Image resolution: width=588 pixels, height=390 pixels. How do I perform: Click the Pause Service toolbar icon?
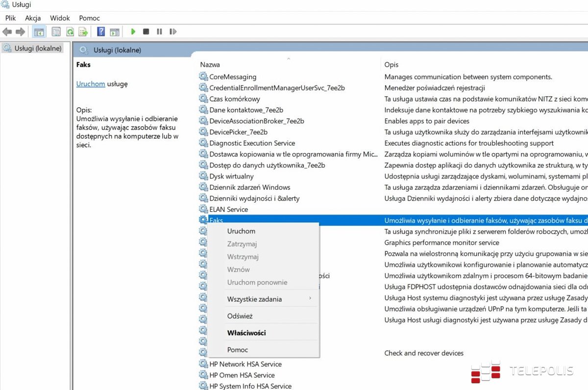pyautogui.click(x=159, y=32)
